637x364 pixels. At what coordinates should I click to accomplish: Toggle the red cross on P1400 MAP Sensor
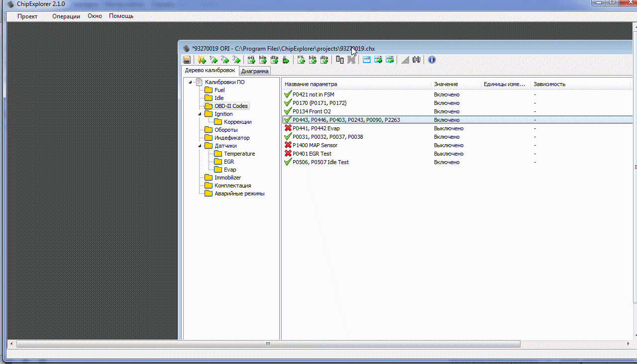click(x=288, y=145)
